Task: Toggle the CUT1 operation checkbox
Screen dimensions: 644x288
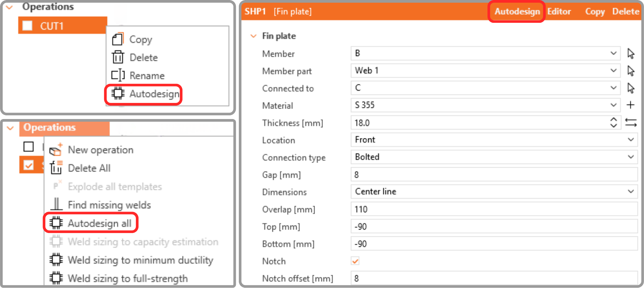Action: [x=27, y=25]
